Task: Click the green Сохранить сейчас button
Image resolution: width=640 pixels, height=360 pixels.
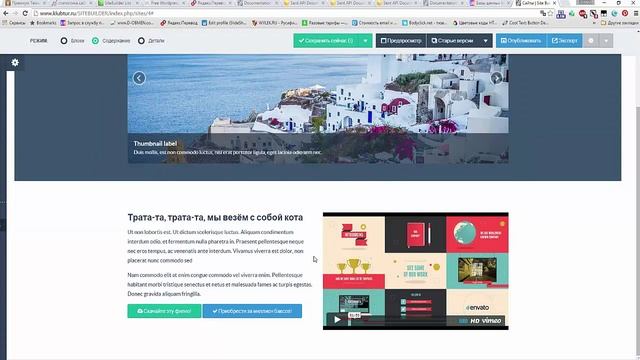Action: coord(326,41)
